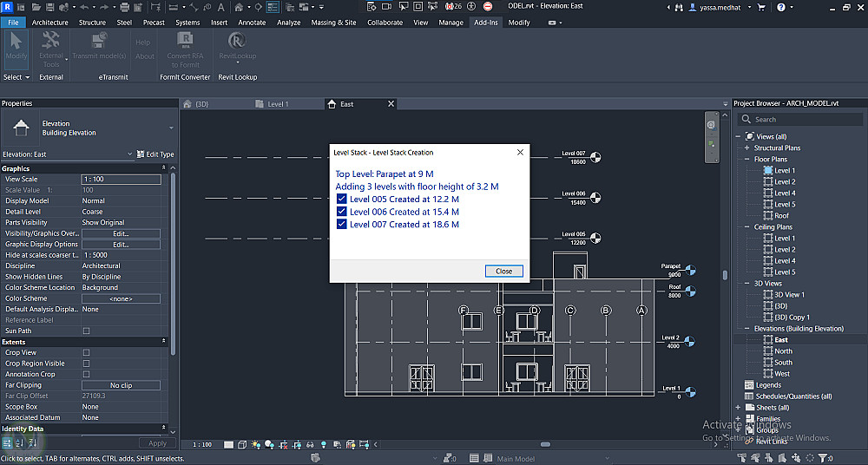This screenshot has height=465, width=868.
Task: Click the Help question mark icon
Action: click(x=781, y=7)
